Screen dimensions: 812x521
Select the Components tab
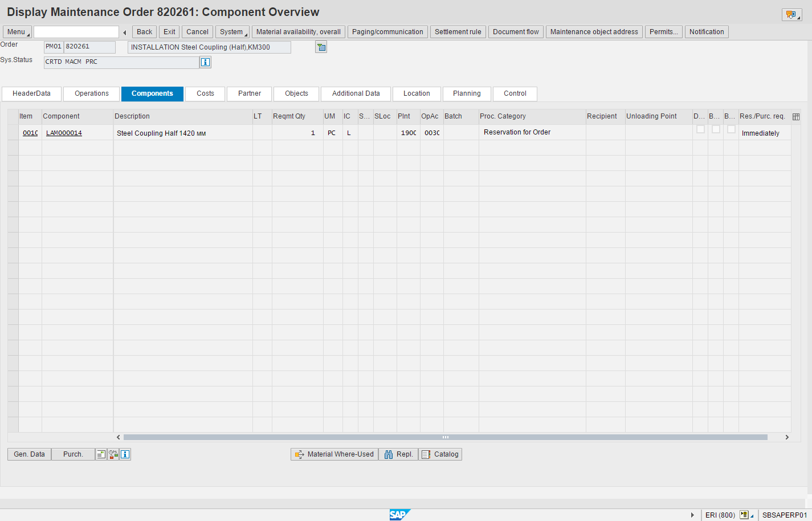(152, 93)
